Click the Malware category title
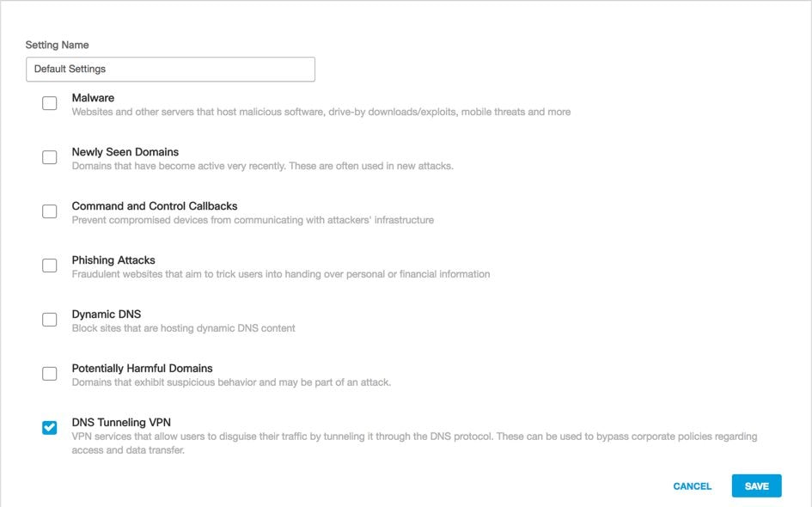This screenshot has height=507, width=812. 93,98
